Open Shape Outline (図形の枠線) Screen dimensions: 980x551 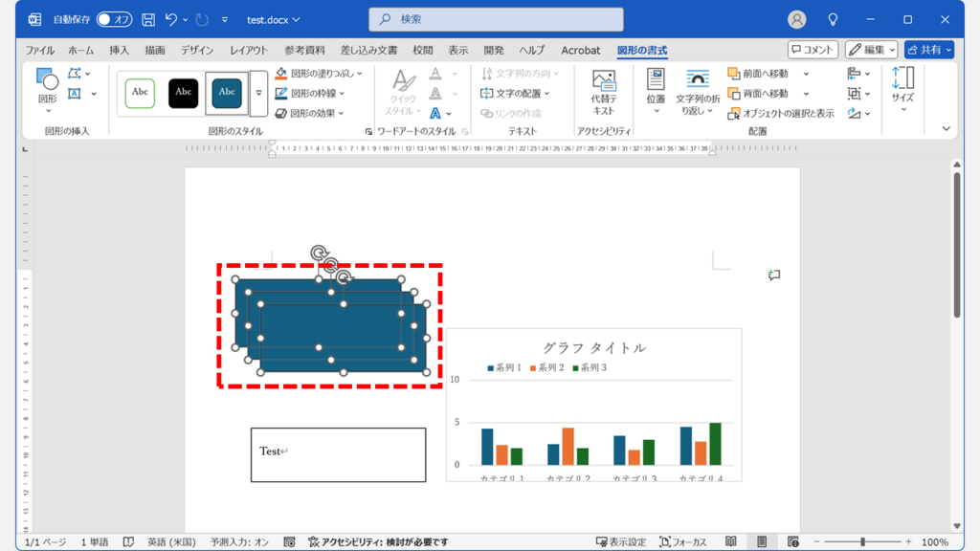pos(311,93)
